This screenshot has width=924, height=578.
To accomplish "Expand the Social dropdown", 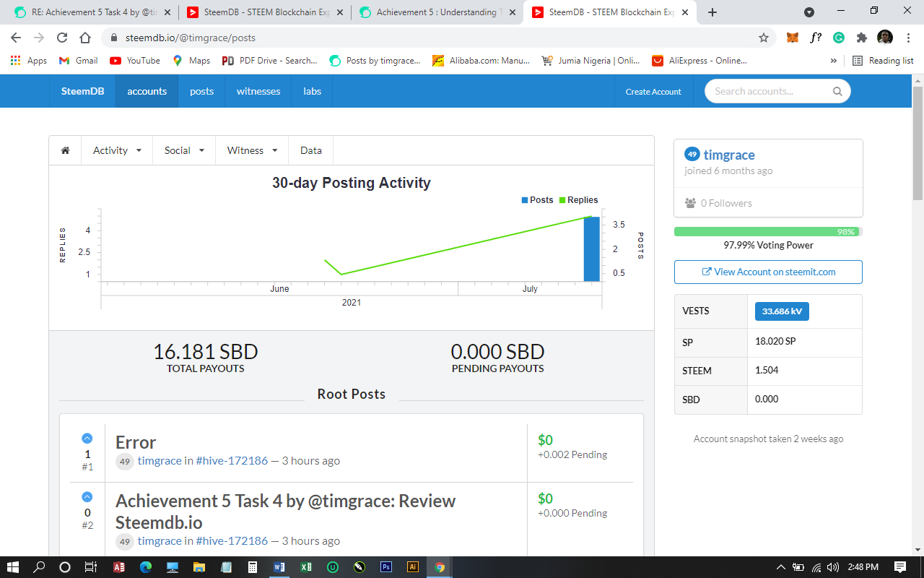I will [x=184, y=150].
